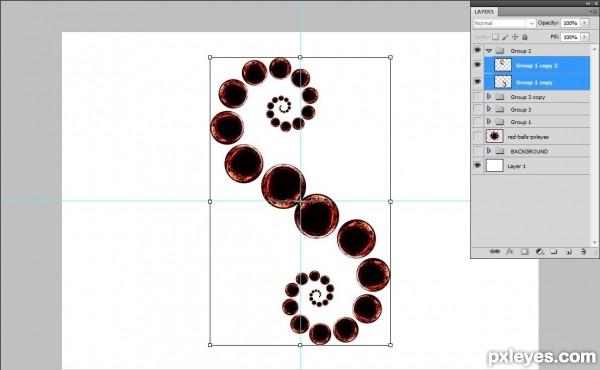Expand the Group 3 triangle
The height and width of the screenshot is (370, 600).
489,109
